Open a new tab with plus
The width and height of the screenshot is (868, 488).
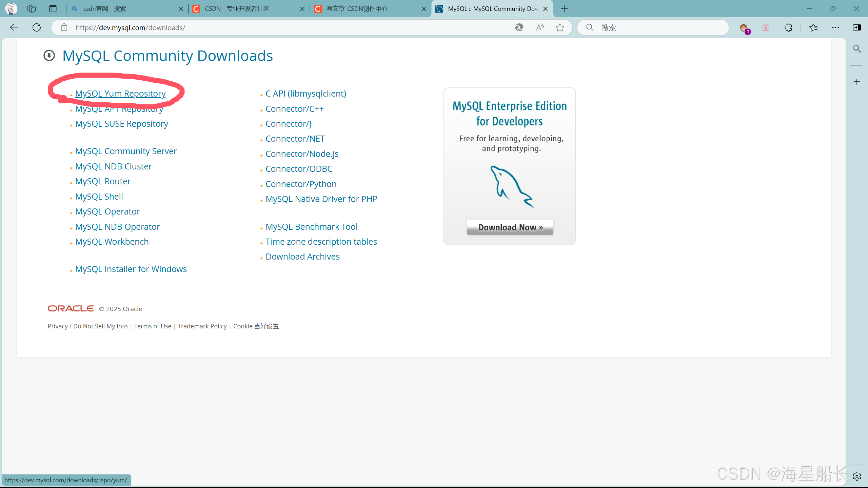pos(564,9)
